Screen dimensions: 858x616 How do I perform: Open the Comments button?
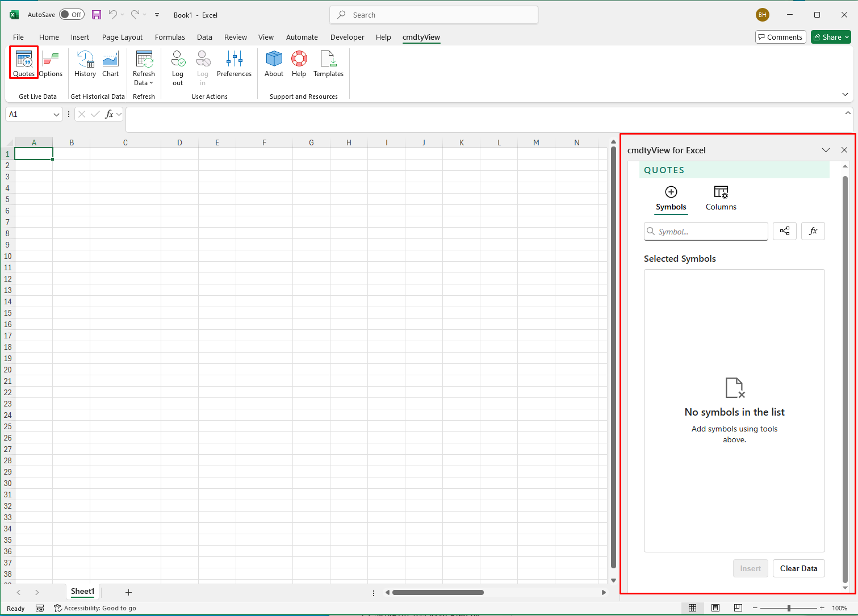point(781,37)
